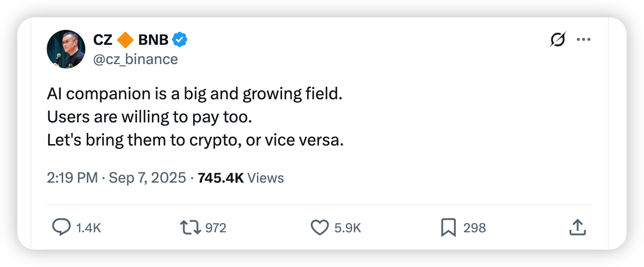This screenshot has width=644, height=267.
Task: Click the blue verified checkmark badge
Action: point(180,40)
